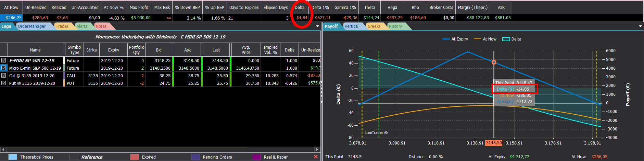The image size is (644, 161).
Task: Click the Pending Orders purple color swatch
Action: (195, 157)
